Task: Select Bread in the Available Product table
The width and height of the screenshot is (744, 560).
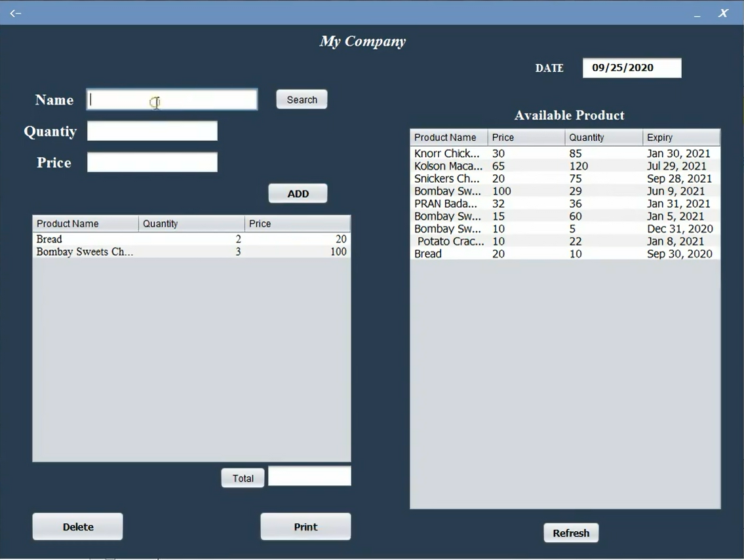Action: pyautogui.click(x=565, y=253)
